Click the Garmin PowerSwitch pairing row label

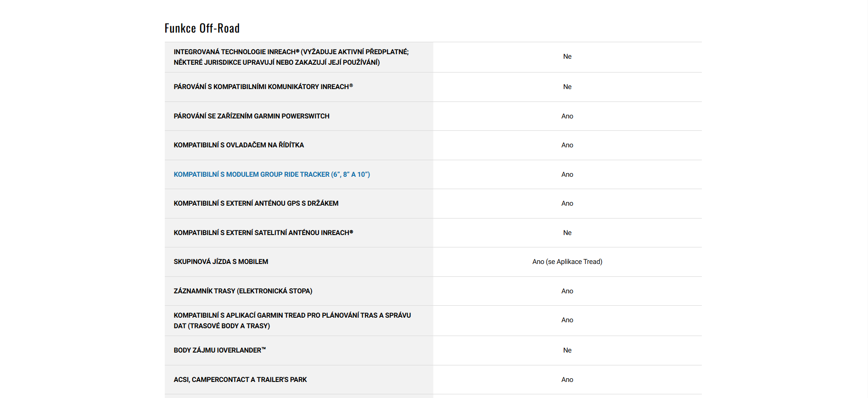click(x=251, y=116)
